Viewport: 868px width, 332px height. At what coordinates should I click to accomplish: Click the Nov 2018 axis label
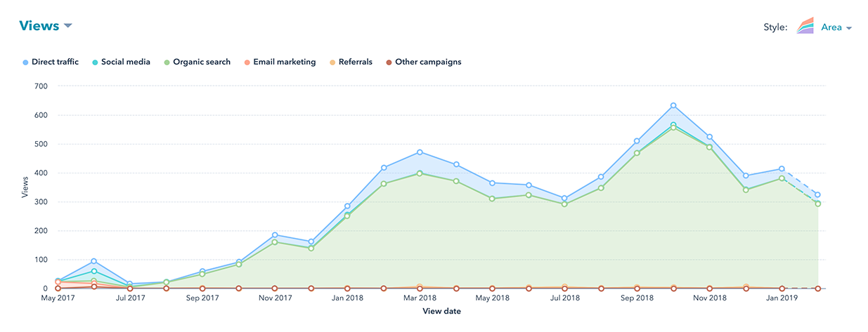709,298
